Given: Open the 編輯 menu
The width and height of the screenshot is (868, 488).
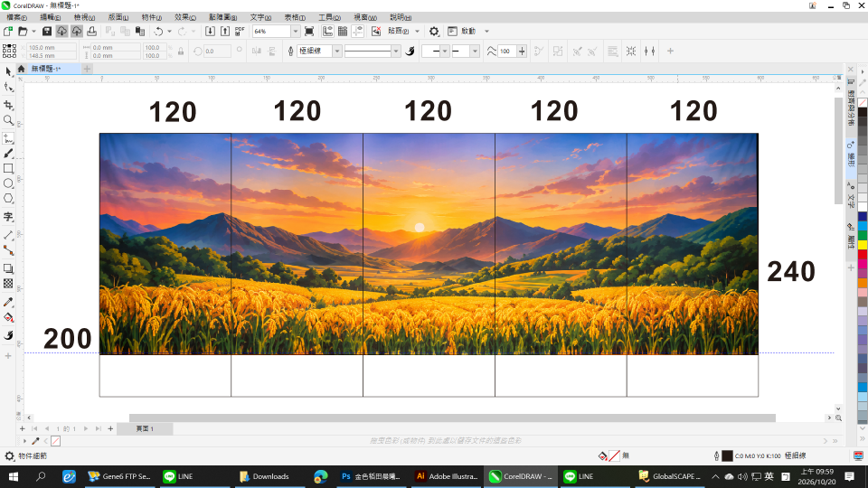Looking at the screenshot, I should 51,17.
